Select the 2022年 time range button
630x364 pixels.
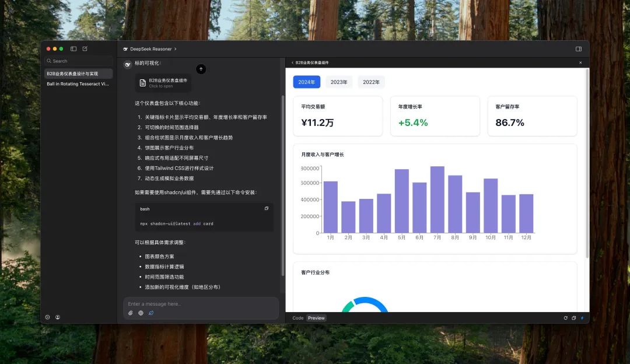click(x=371, y=82)
